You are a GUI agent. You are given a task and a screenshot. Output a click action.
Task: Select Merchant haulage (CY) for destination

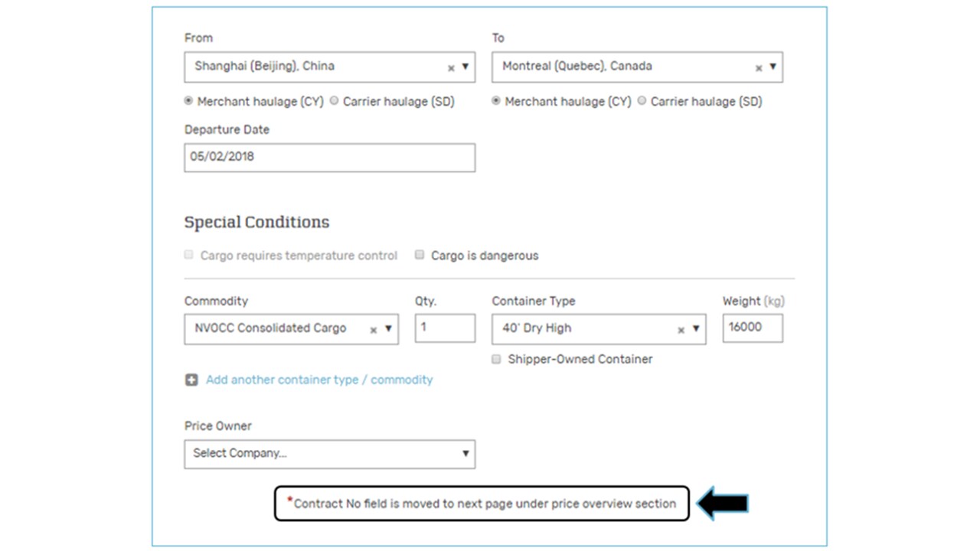496,101
